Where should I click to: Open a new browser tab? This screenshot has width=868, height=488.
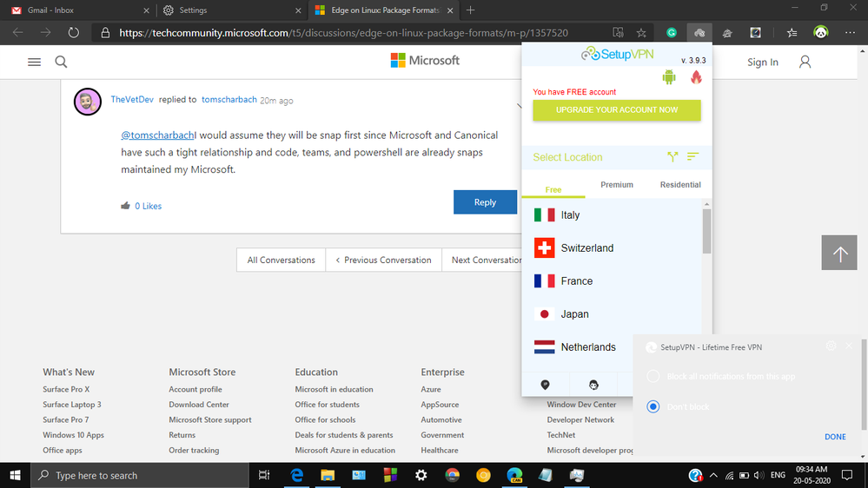[471, 10]
